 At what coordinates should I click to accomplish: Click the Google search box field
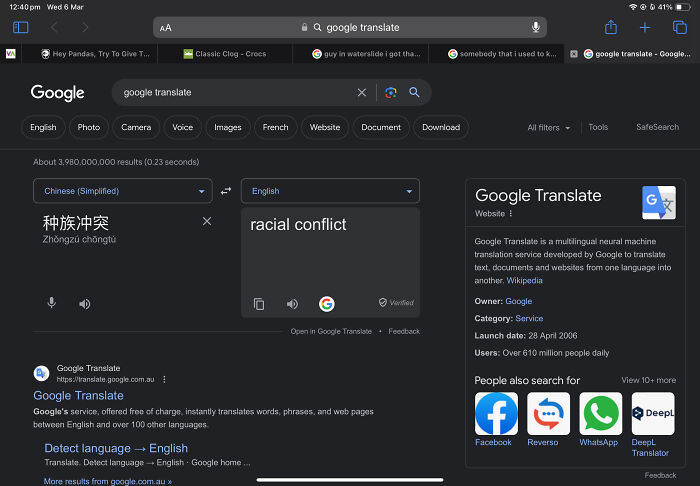pos(235,92)
